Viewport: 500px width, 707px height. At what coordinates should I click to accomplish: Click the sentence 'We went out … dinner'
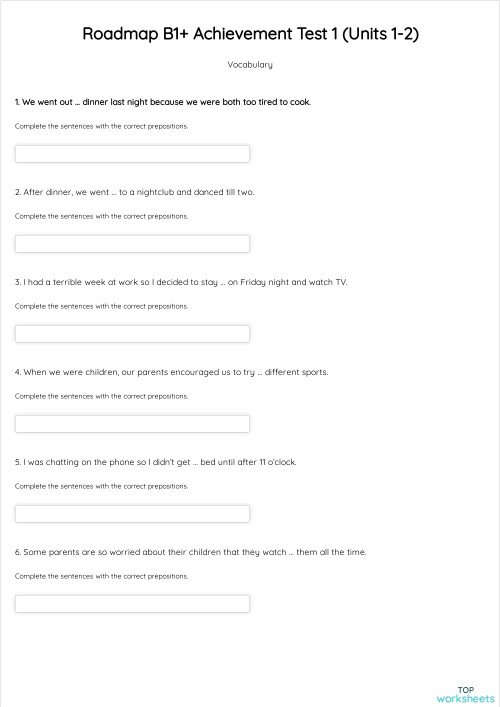click(x=163, y=102)
